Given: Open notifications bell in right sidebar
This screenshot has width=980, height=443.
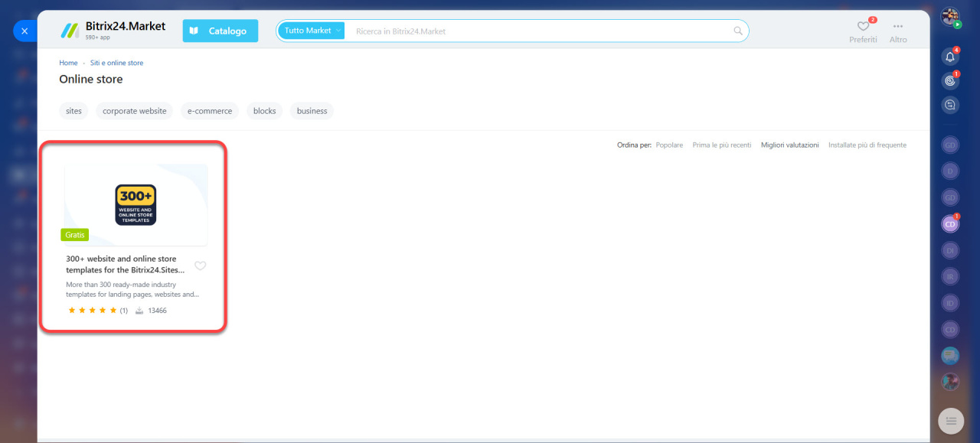Looking at the screenshot, I should [950, 57].
